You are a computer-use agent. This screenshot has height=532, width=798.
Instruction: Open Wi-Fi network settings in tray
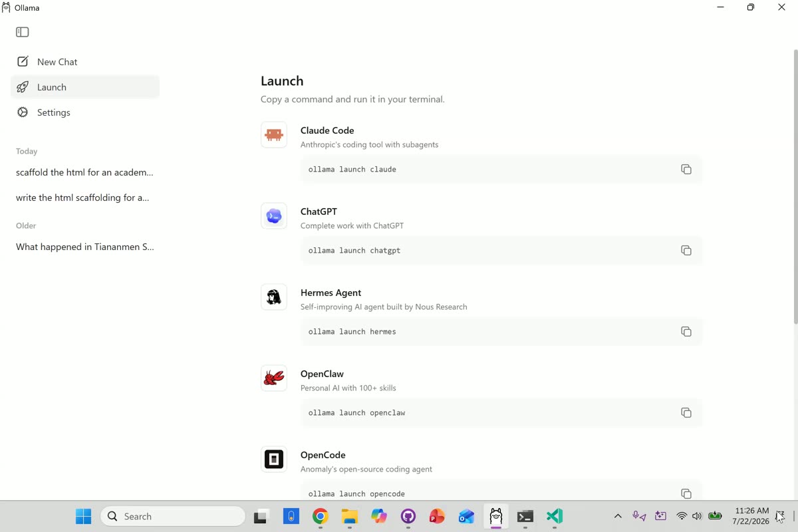682,516
